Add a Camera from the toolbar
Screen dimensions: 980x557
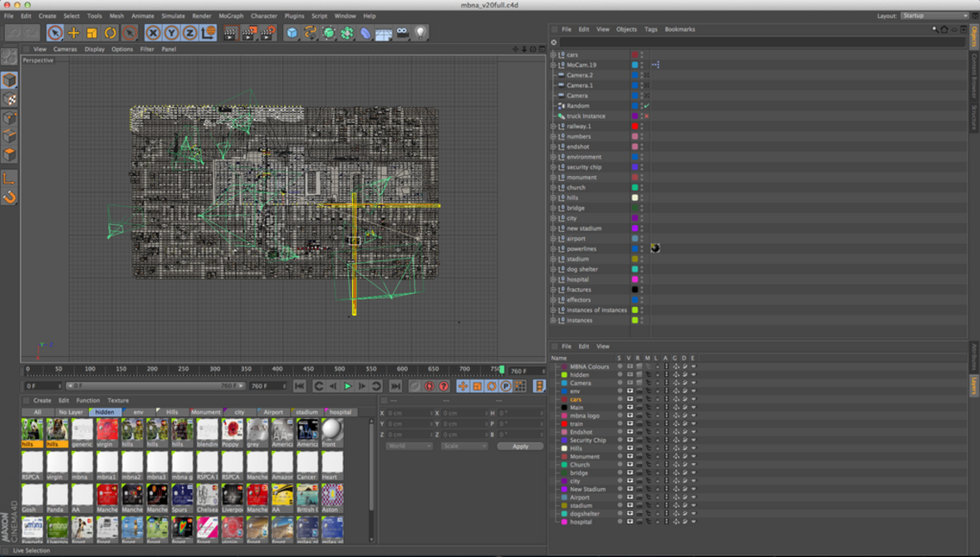tap(402, 33)
